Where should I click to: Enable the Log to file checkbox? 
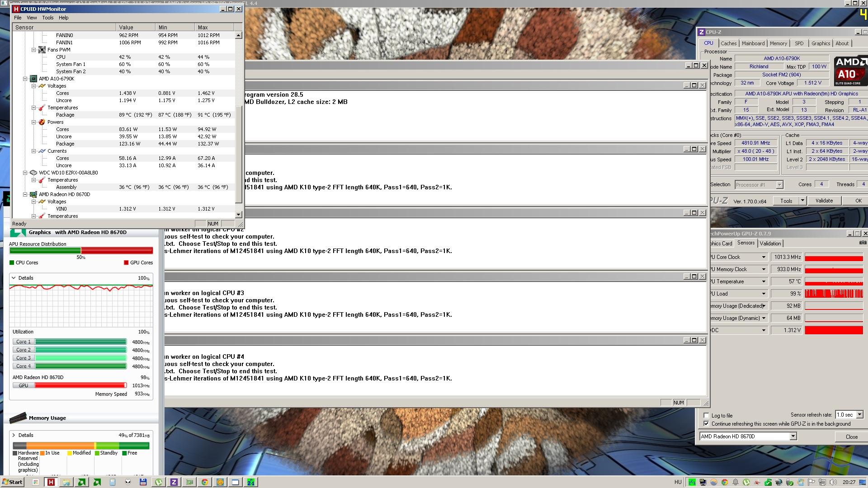click(706, 416)
